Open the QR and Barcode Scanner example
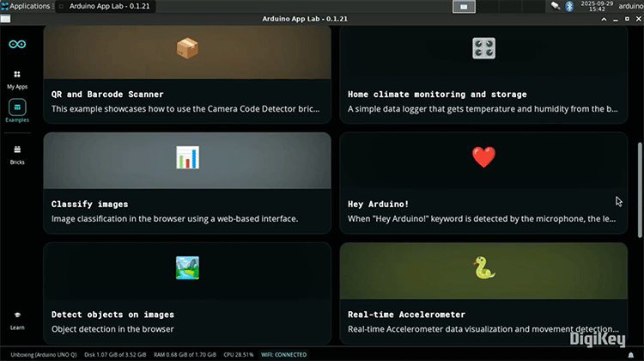 coord(107,94)
